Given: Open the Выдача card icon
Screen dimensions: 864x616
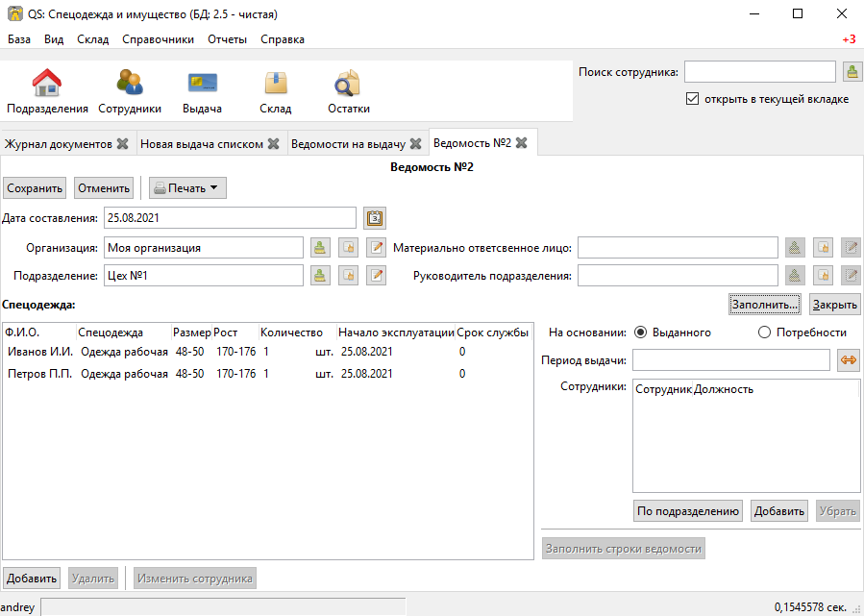Looking at the screenshot, I should [202, 84].
